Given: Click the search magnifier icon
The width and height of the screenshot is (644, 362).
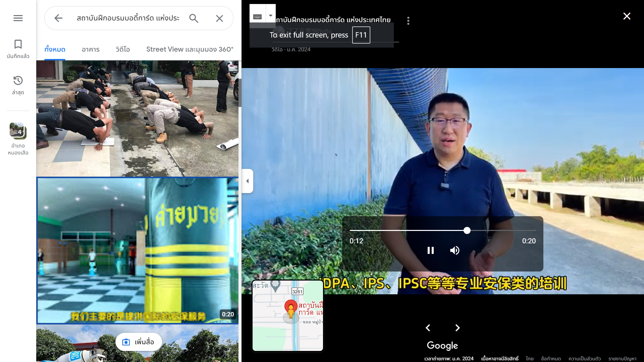Looking at the screenshot, I should pos(194,18).
